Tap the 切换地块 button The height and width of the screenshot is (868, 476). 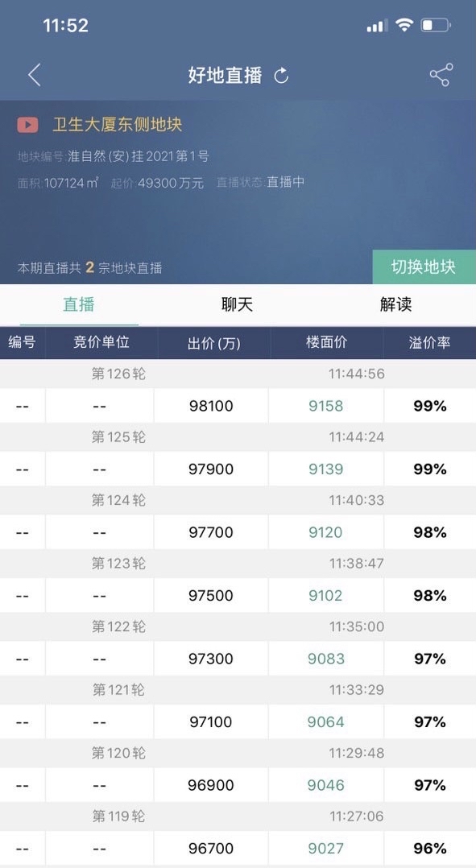tap(424, 267)
